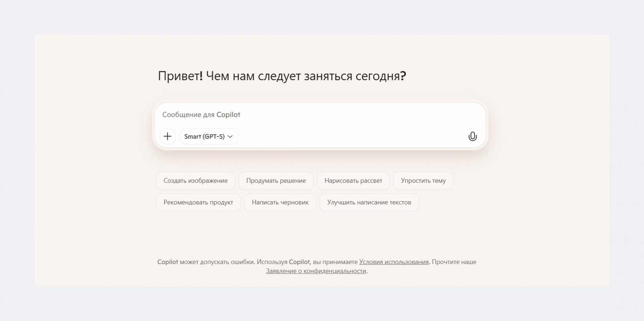Image resolution: width=644 pixels, height=321 pixels.
Task: Click the "Продумать решение" prompt chip
Action: (x=276, y=181)
